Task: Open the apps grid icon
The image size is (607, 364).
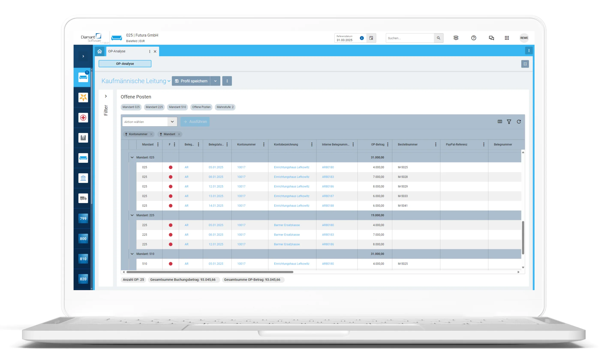Action: (507, 38)
